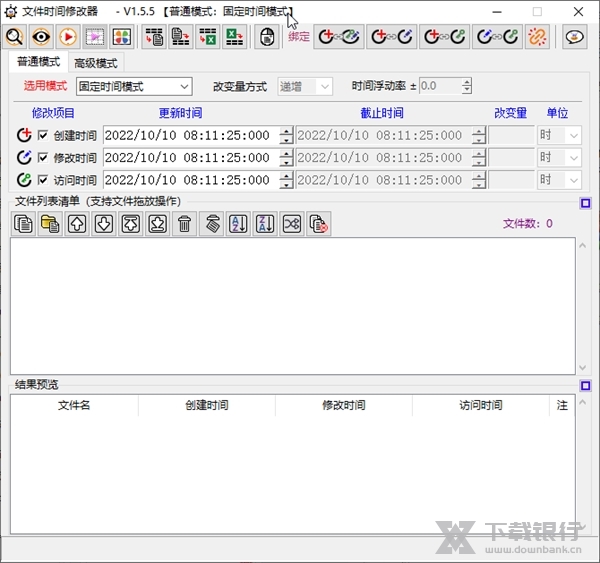Open the 选用模式 dropdown showing 固定时间模式
This screenshot has height=563, width=600.
[x=134, y=86]
